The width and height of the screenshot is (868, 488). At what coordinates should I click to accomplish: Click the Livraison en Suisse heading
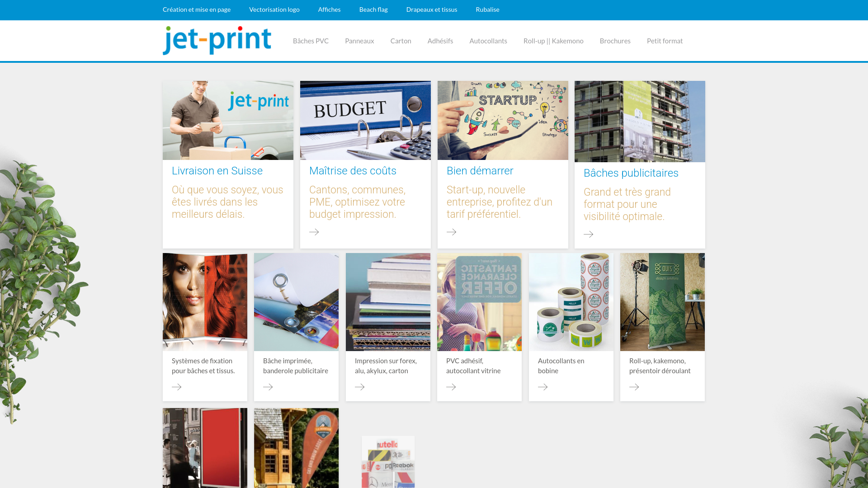click(217, 170)
